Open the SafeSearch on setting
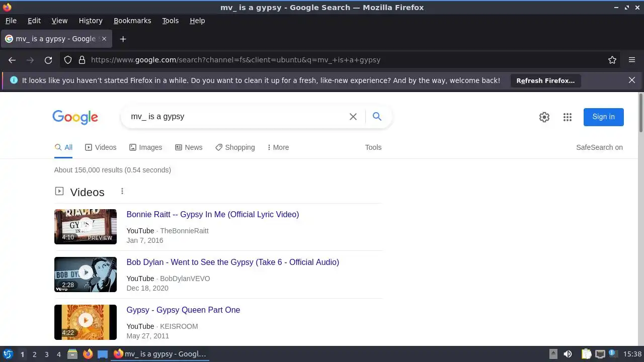Viewport: 644px width, 362px height. click(x=599, y=147)
